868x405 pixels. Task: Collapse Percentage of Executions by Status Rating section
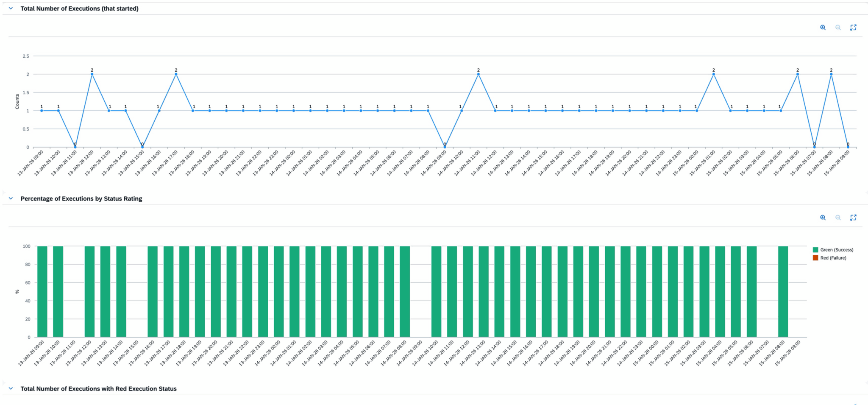coord(11,198)
